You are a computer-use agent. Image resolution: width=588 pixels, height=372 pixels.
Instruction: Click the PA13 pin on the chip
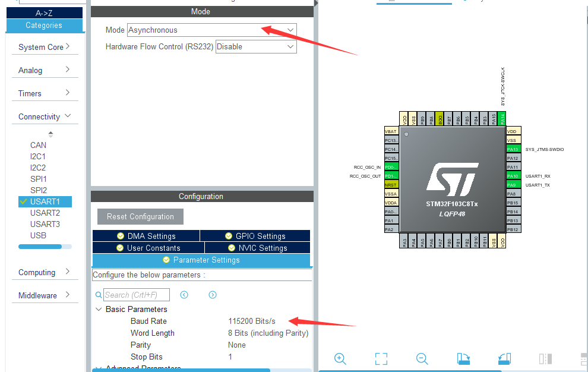coord(513,149)
